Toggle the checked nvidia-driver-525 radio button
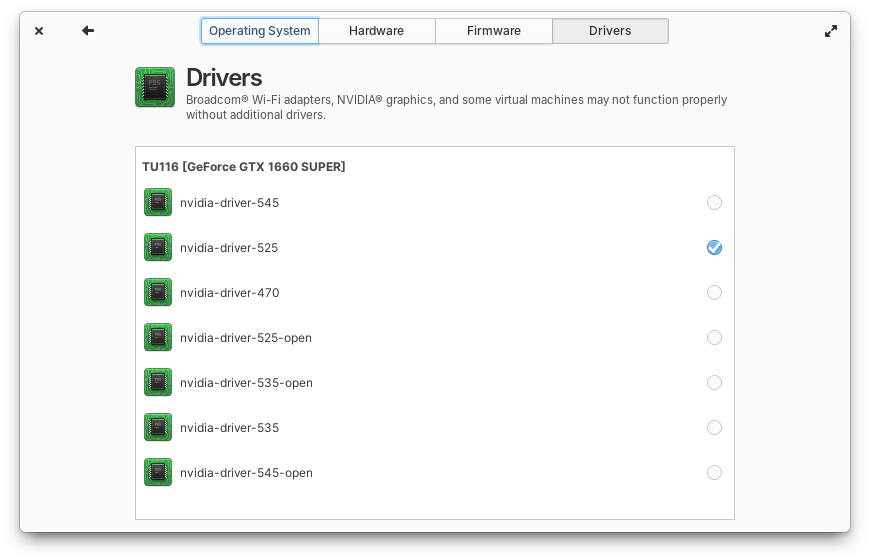Viewport: 870px width, 560px height. [x=714, y=248]
